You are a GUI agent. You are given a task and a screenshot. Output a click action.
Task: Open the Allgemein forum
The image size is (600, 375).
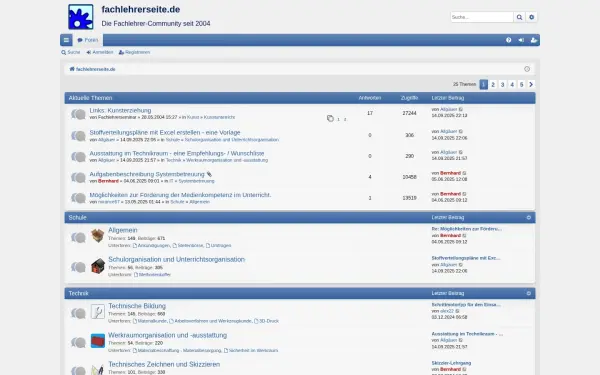[x=123, y=230]
